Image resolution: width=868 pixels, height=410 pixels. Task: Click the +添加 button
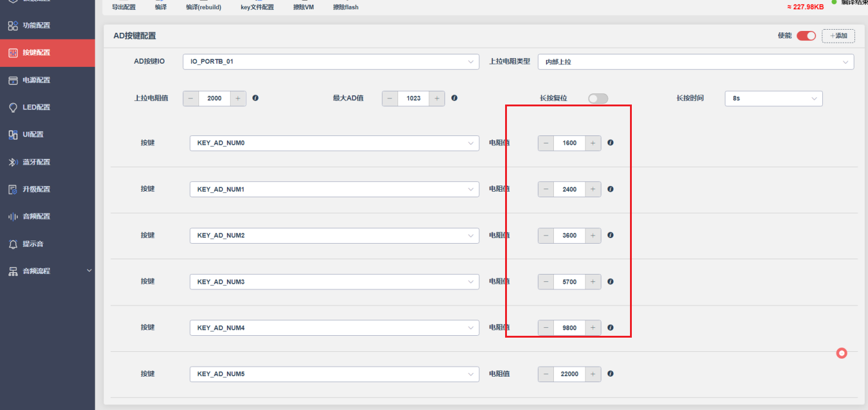pyautogui.click(x=838, y=36)
